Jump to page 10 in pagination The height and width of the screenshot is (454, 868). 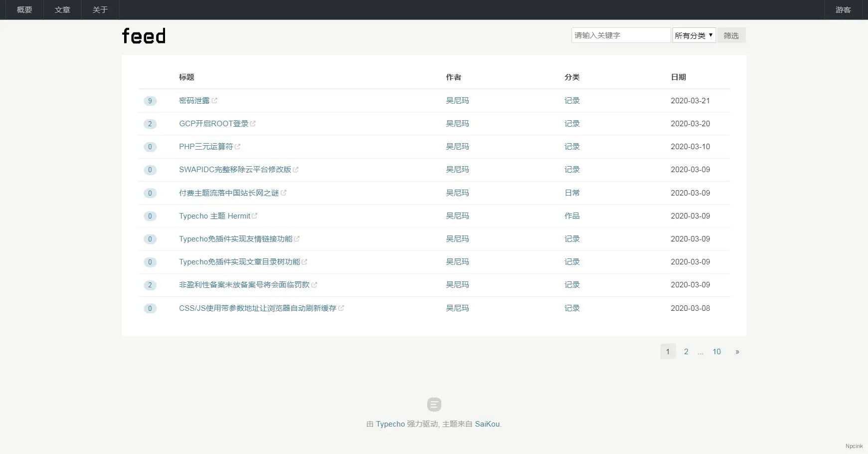point(717,351)
